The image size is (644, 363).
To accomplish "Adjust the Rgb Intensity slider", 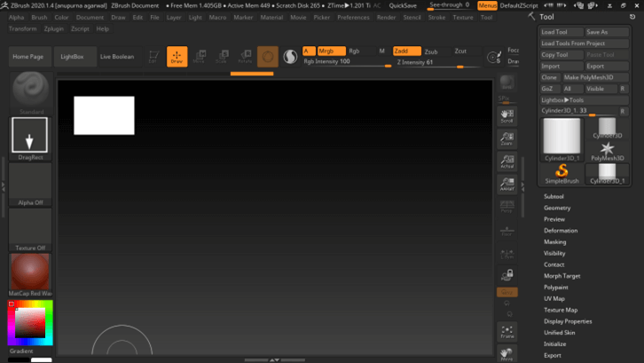I will click(x=347, y=62).
